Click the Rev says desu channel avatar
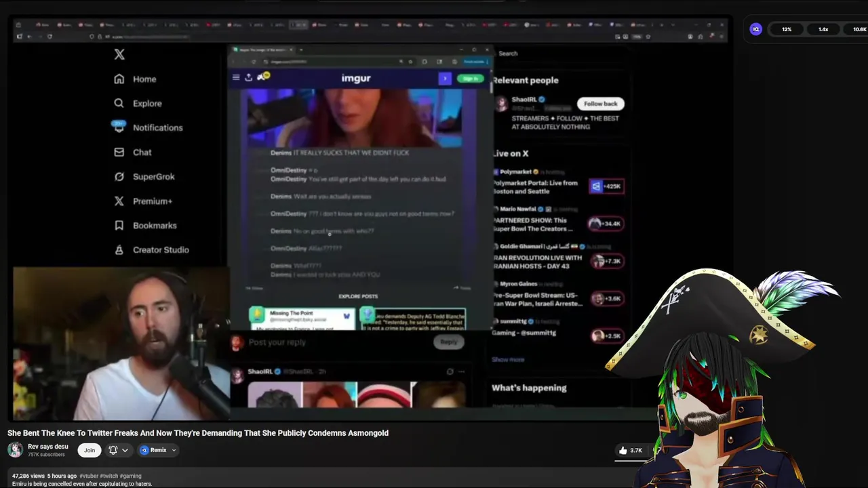This screenshot has width=868, height=488. (15, 450)
